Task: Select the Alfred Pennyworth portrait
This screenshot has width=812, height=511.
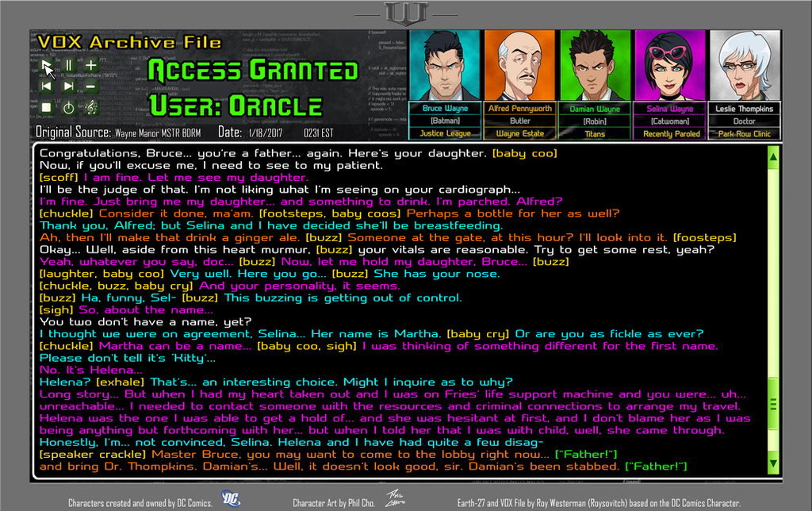Action: 520,65
